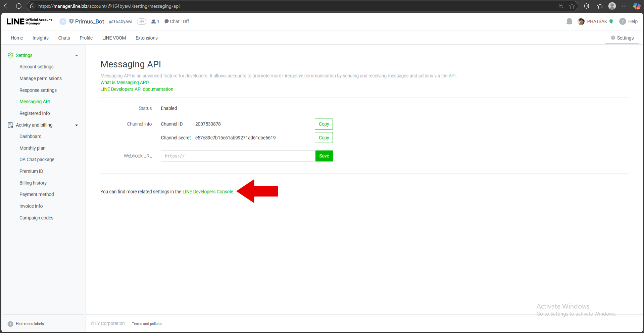Select the Channel ID number 2007530878

208,124
